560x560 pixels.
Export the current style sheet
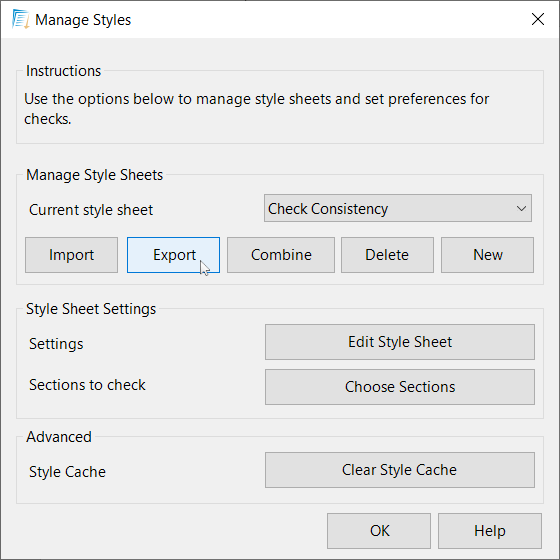point(173,255)
